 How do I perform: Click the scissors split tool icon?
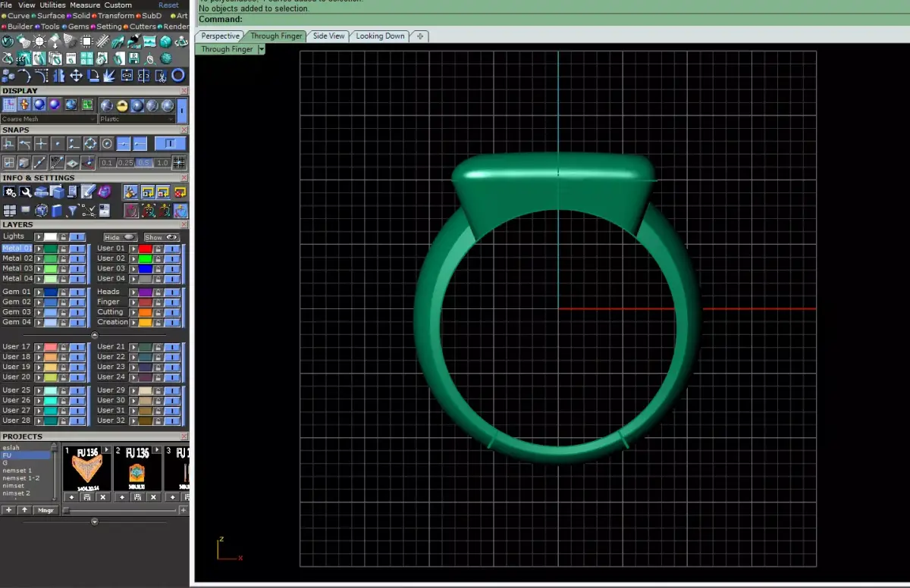click(x=161, y=76)
